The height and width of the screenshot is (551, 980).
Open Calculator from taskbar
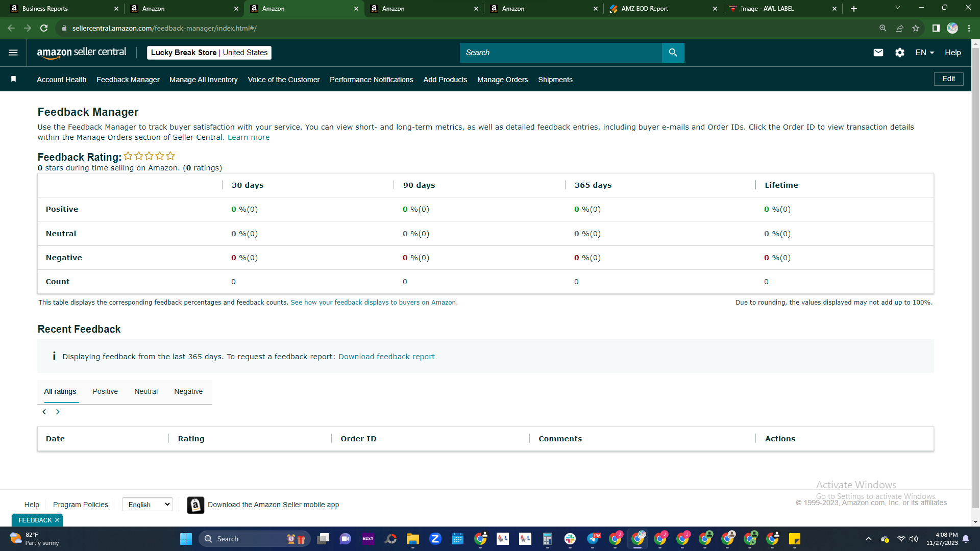pyautogui.click(x=548, y=539)
